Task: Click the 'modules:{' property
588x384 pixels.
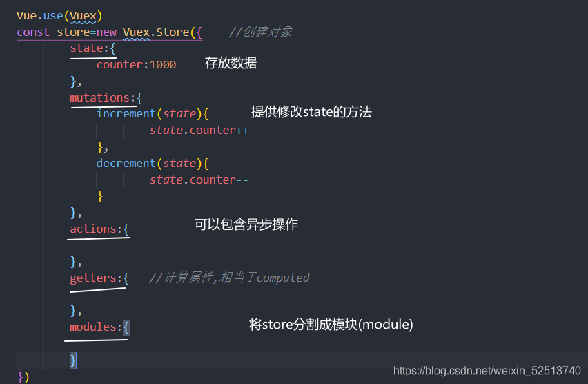Action: coord(99,327)
